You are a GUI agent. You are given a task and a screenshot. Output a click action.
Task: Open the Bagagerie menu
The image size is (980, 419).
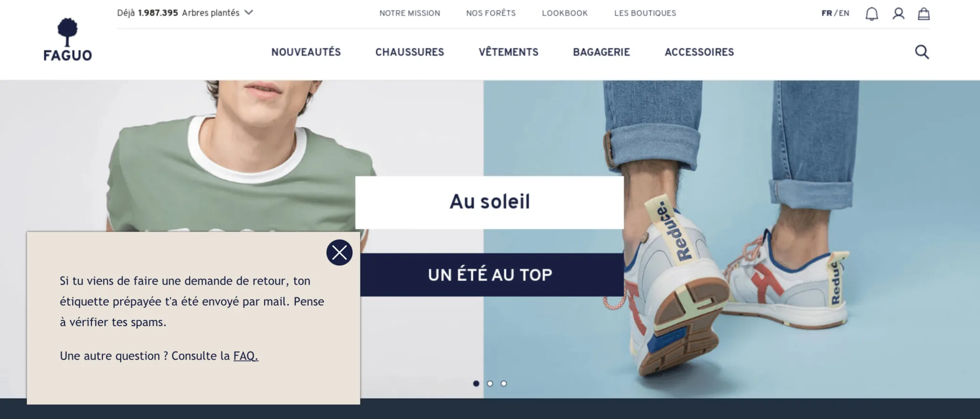[x=601, y=52]
